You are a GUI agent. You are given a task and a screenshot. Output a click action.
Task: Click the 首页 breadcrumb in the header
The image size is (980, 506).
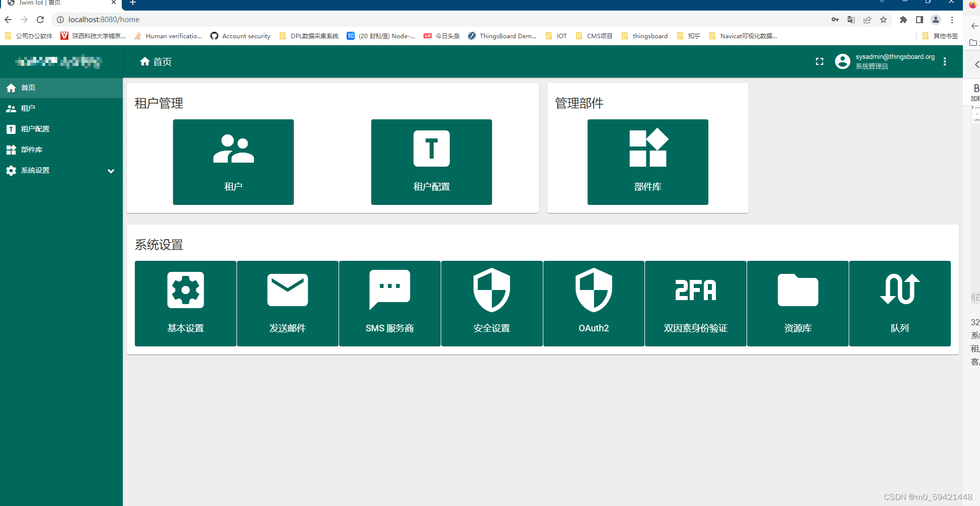click(156, 61)
